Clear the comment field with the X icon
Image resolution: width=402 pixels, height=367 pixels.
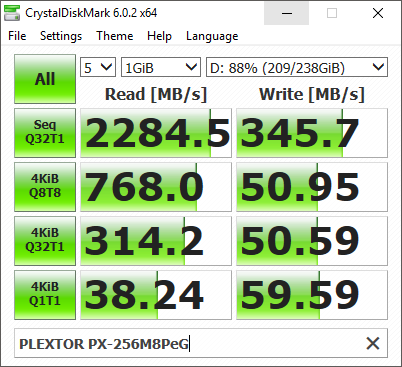pos(373,343)
